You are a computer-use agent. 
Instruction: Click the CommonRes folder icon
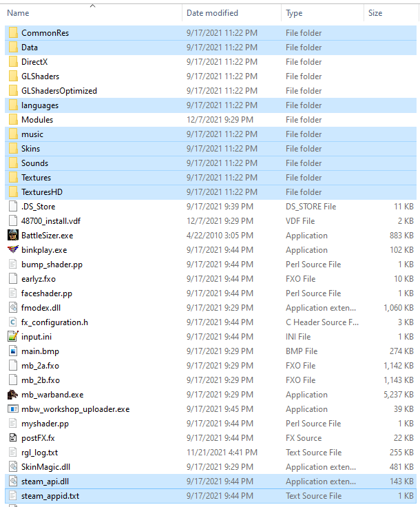pos(13,33)
